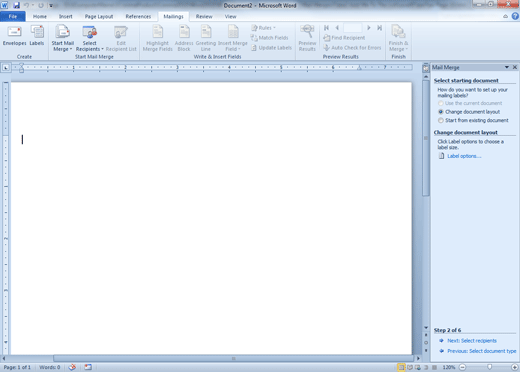Click the Envelopes icon in the Create group
This screenshot has height=372, width=520.
pos(14,36)
